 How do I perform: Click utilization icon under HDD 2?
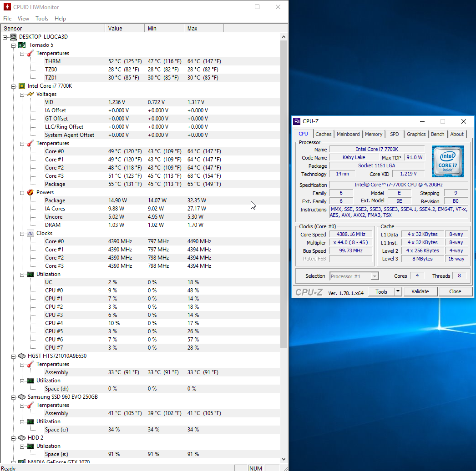click(x=30, y=446)
